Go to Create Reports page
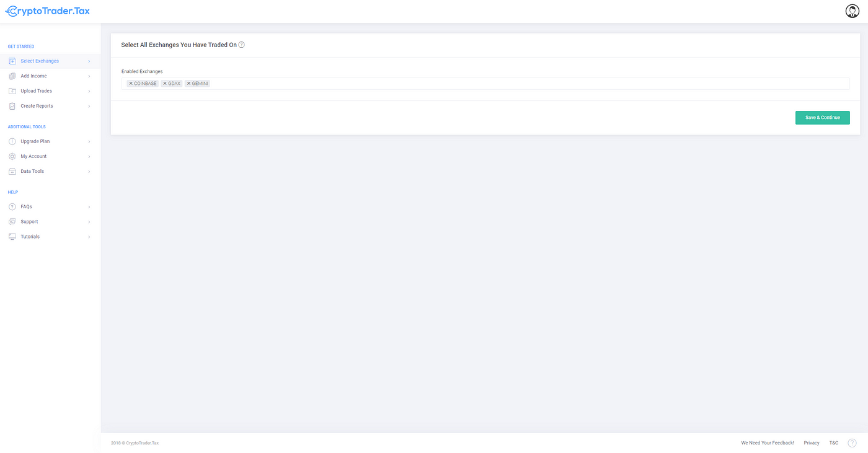 (50, 106)
